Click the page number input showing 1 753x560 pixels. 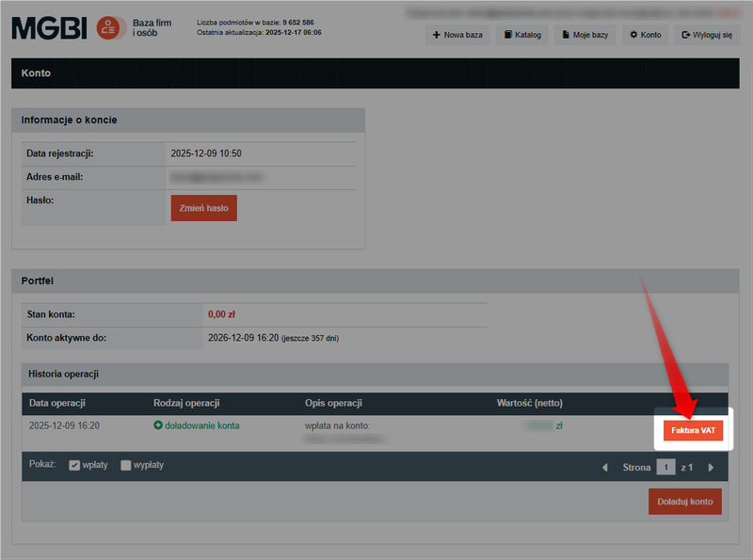[665, 467]
